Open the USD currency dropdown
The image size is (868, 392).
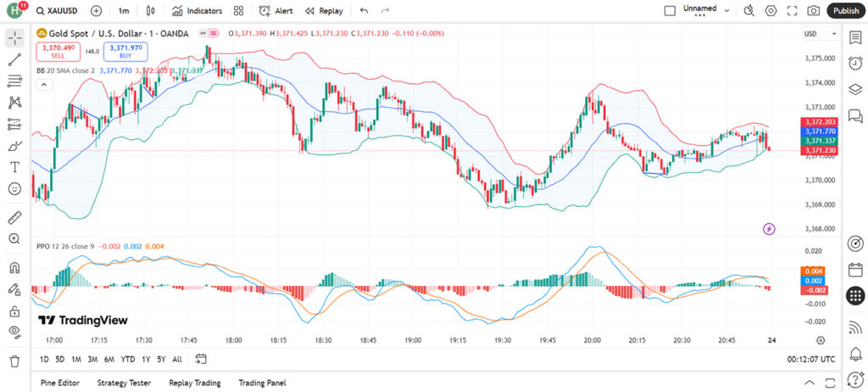point(821,34)
